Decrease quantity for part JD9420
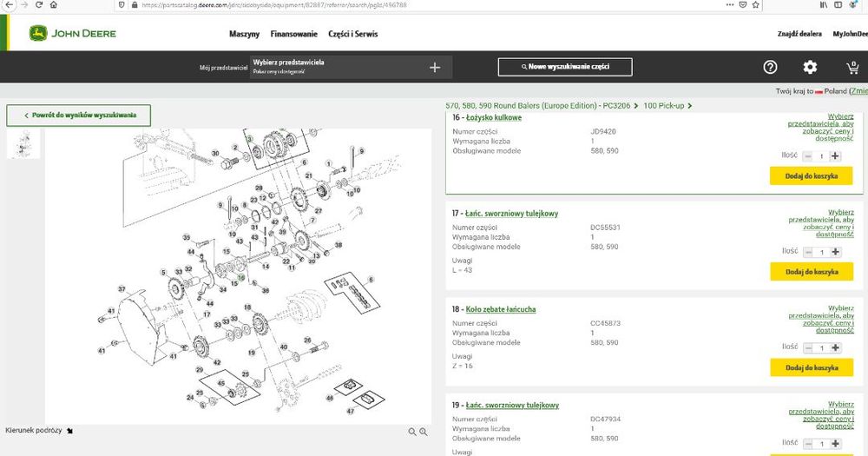This screenshot has height=456, width=868. coord(807,156)
